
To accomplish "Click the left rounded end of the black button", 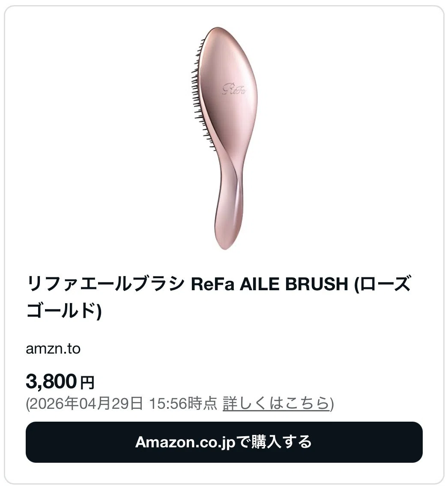I will (36, 442).
